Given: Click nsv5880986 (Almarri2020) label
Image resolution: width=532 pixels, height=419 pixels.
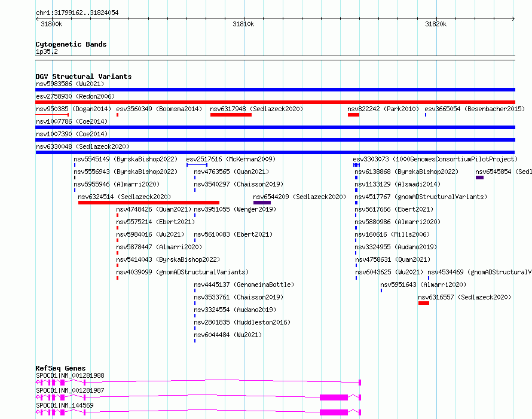Looking at the screenshot, I should (398, 222).
